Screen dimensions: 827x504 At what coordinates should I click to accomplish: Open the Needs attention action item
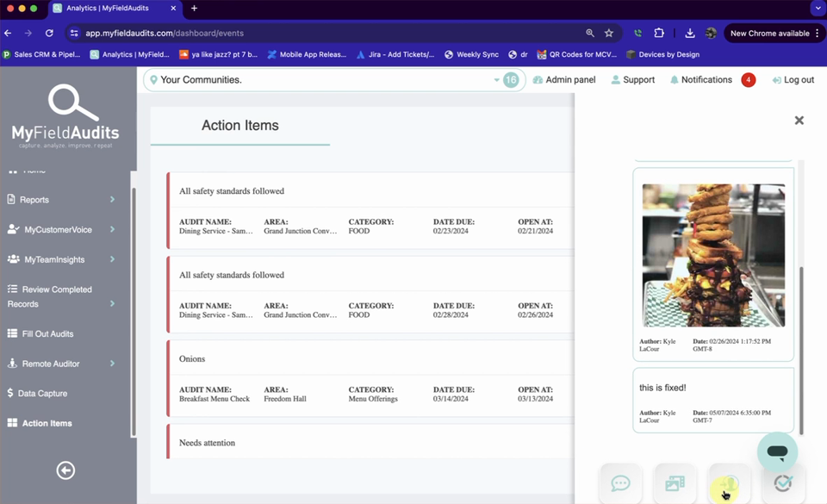(370, 442)
